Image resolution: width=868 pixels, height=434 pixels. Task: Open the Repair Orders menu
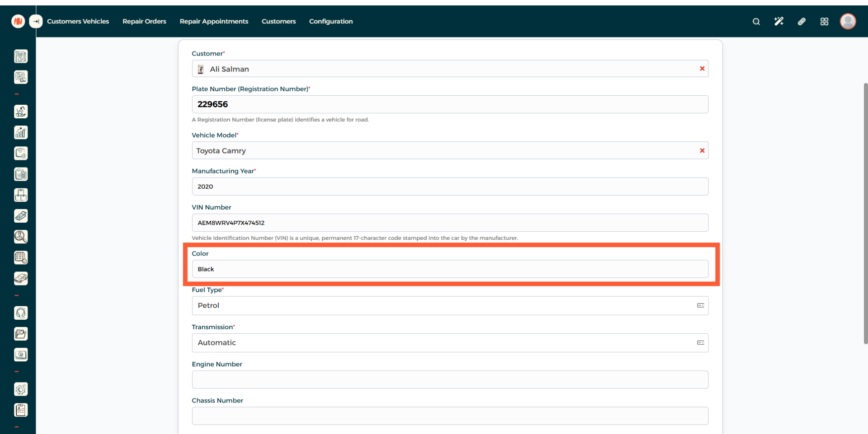[144, 21]
